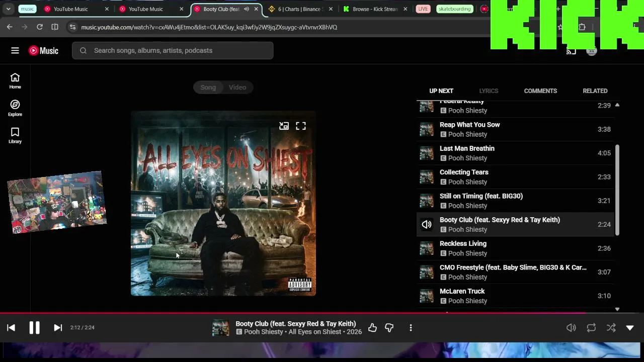The width and height of the screenshot is (644, 362).
Task: View site information icon in address bar
Action: [x=72, y=27]
